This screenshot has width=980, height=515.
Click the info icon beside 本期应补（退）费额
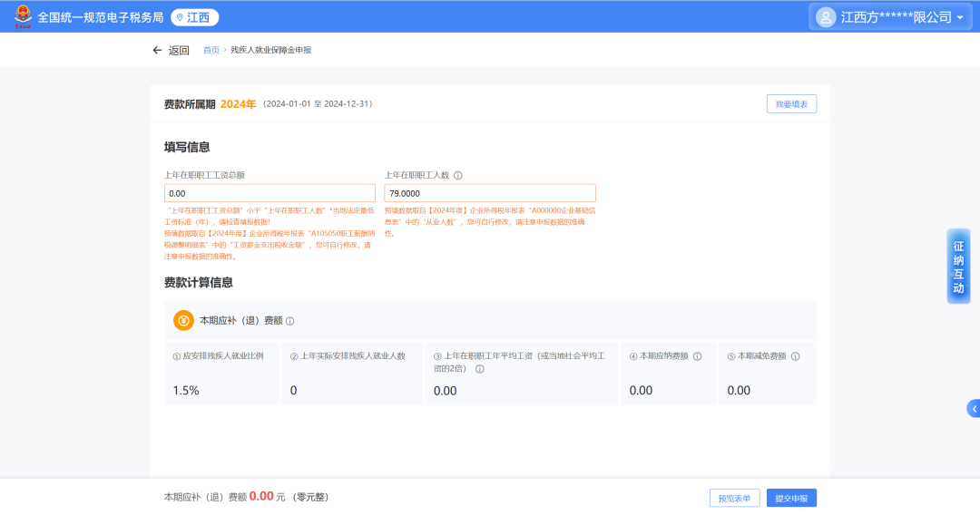pyautogui.click(x=290, y=321)
